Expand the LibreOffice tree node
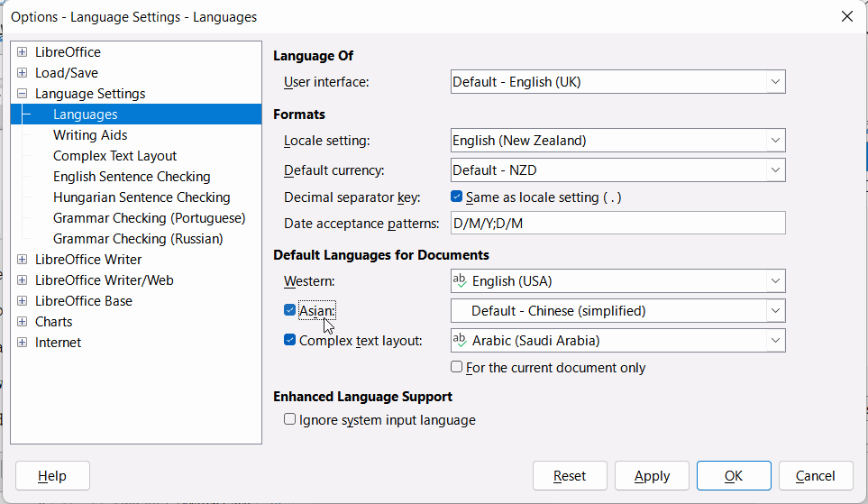 click(x=23, y=52)
